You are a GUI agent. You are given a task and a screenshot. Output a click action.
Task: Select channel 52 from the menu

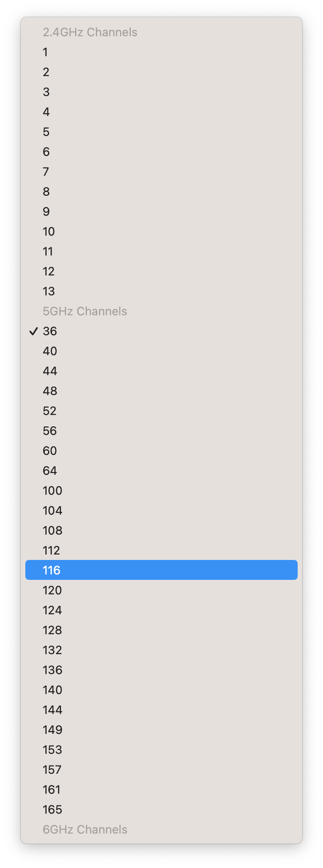[50, 411]
